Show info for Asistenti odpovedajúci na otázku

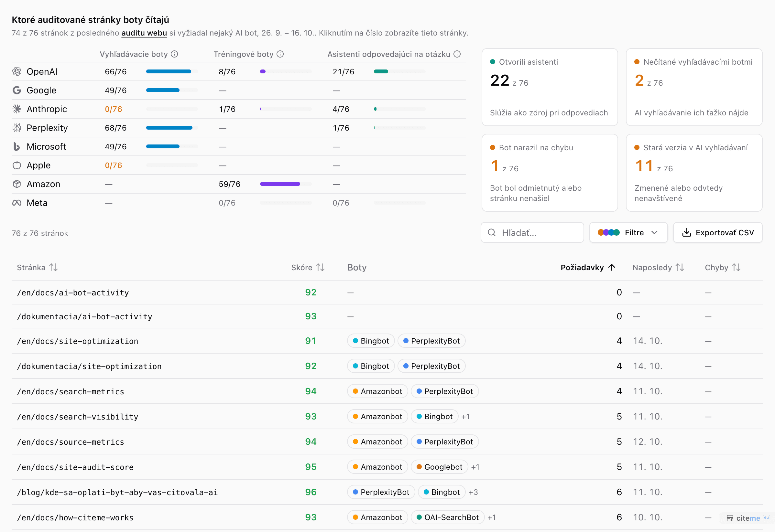coord(457,54)
